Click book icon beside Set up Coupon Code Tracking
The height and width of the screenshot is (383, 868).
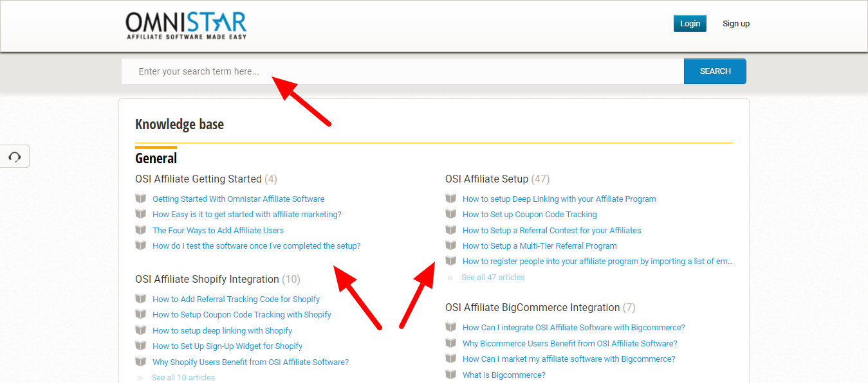point(451,214)
